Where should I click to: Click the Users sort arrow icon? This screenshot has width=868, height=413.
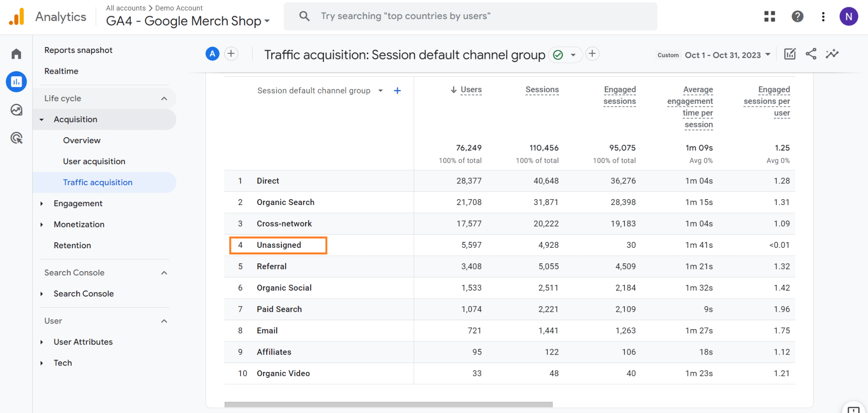pos(453,90)
